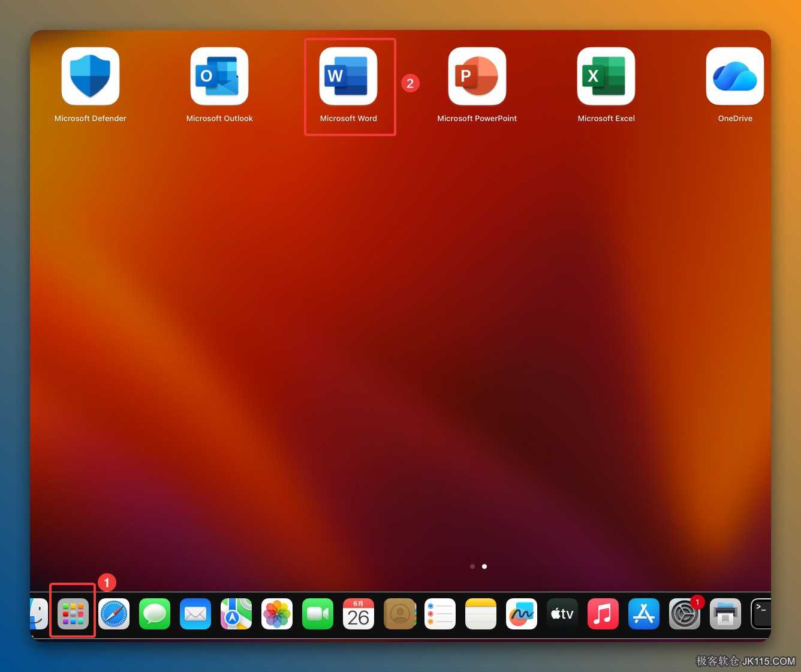801x672 pixels.
Task: Open Messages in the Dock
Action: [x=155, y=614]
